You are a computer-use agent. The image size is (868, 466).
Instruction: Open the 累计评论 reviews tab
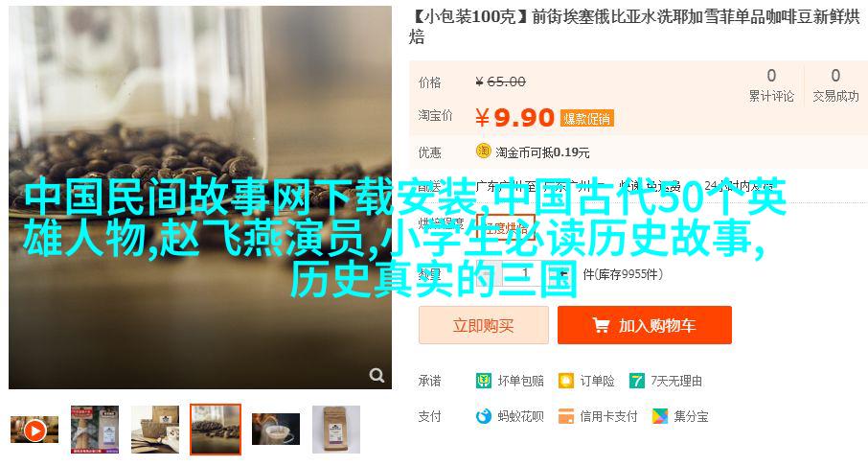[x=771, y=86]
